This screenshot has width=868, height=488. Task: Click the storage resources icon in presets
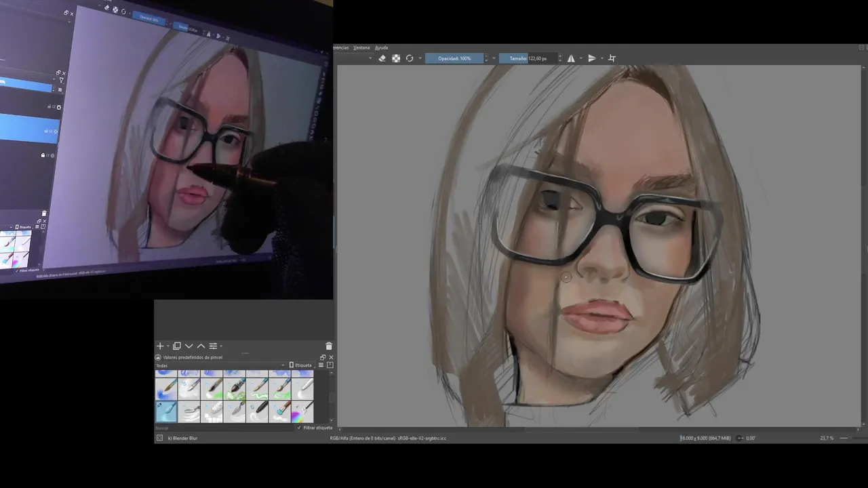(330, 365)
